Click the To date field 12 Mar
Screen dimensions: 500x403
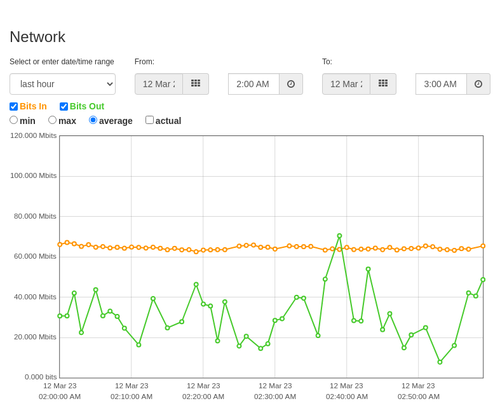click(x=346, y=84)
